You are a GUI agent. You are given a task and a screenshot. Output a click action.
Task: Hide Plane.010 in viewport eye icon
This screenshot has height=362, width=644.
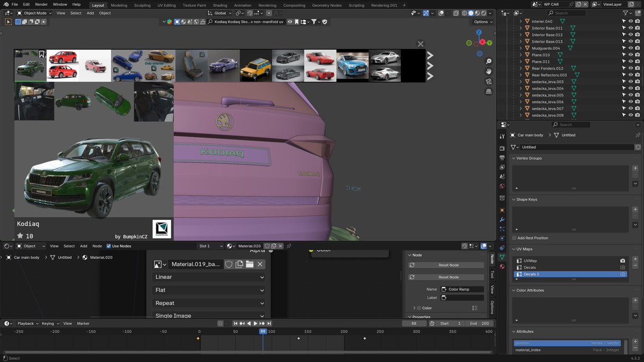coord(631,55)
